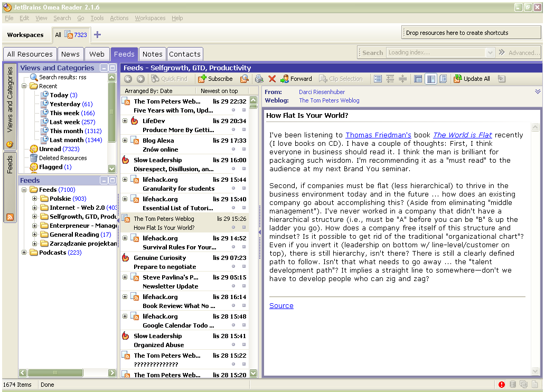Viewport: 545px width, 392px height.
Task: Open sender Darci Riesenhuber link
Action: pyautogui.click(x=322, y=92)
